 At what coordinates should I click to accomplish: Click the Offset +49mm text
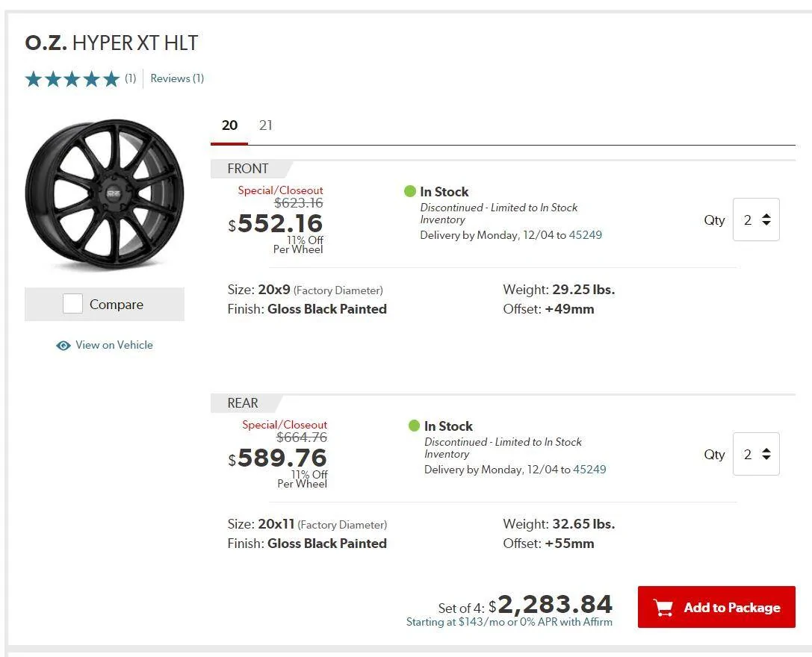[548, 309]
